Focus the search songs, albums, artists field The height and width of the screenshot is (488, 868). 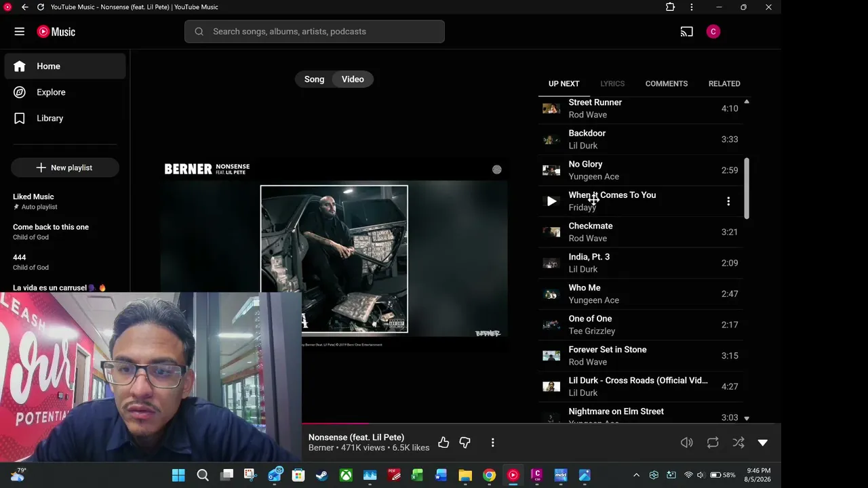coord(315,32)
